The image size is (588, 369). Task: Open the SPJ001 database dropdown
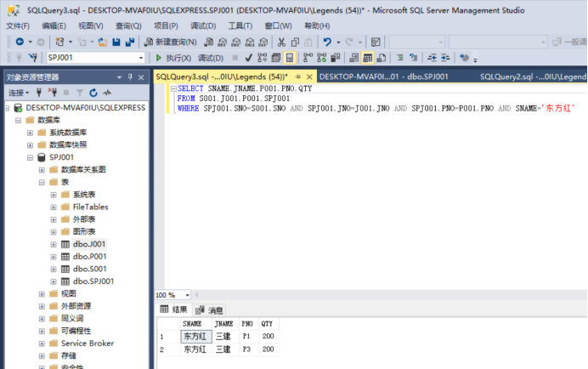[x=141, y=58]
